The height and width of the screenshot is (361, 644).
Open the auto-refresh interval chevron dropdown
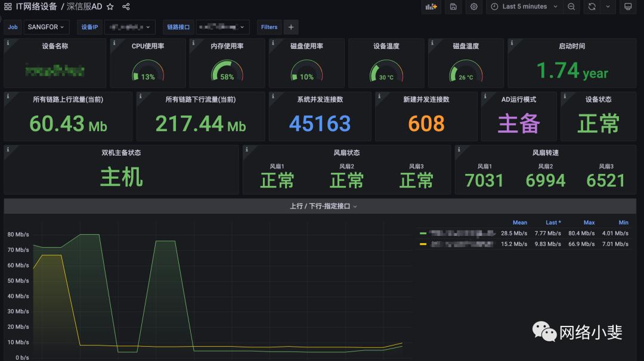pyautogui.click(x=608, y=7)
